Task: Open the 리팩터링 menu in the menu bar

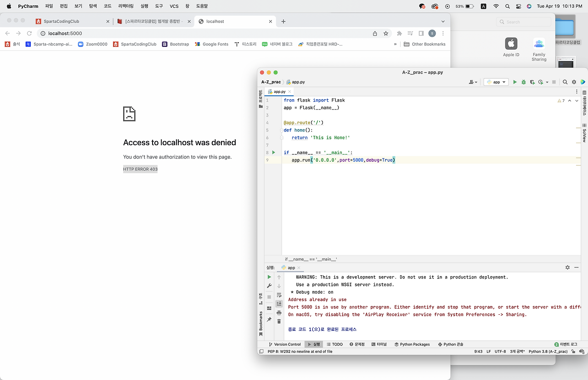Action: 124,6
